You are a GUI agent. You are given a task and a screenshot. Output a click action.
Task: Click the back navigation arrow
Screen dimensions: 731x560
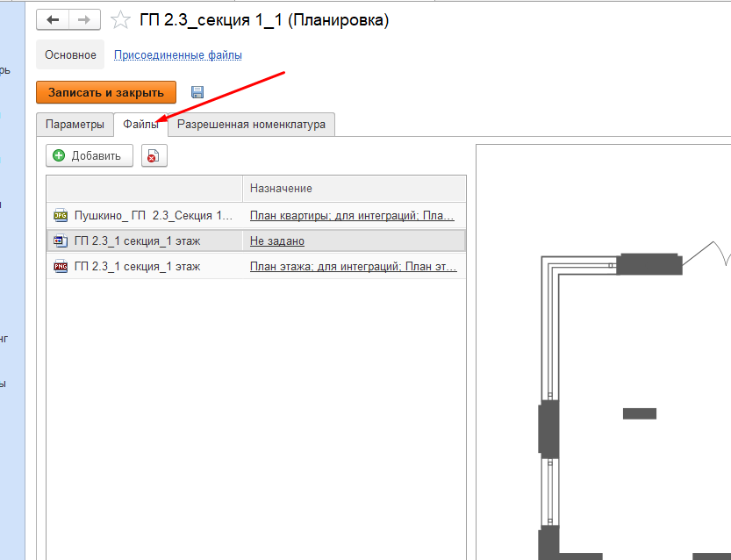pyautogui.click(x=53, y=19)
